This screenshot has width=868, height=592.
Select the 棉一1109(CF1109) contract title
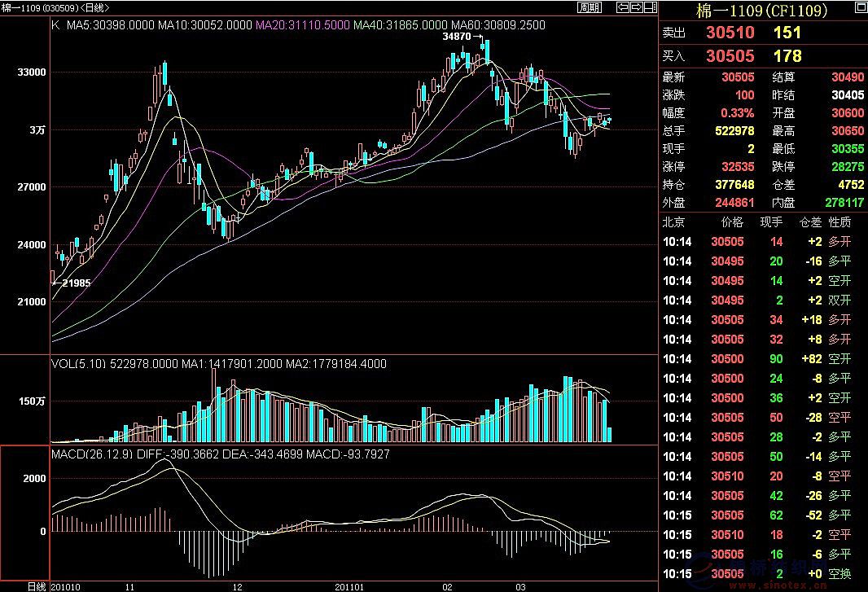pos(763,11)
